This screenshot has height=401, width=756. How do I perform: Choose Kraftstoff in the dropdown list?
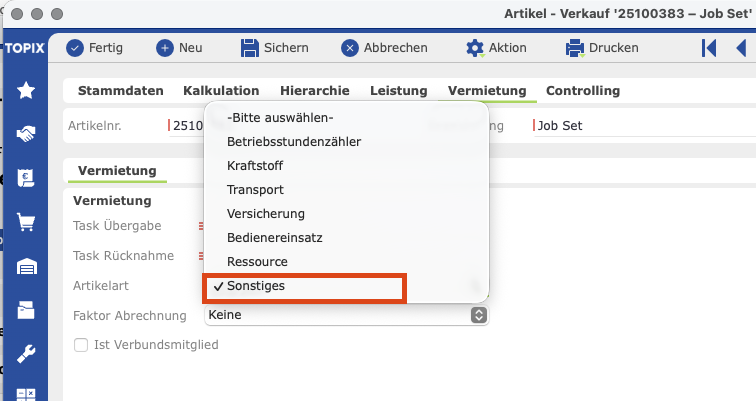click(x=255, y=166)
